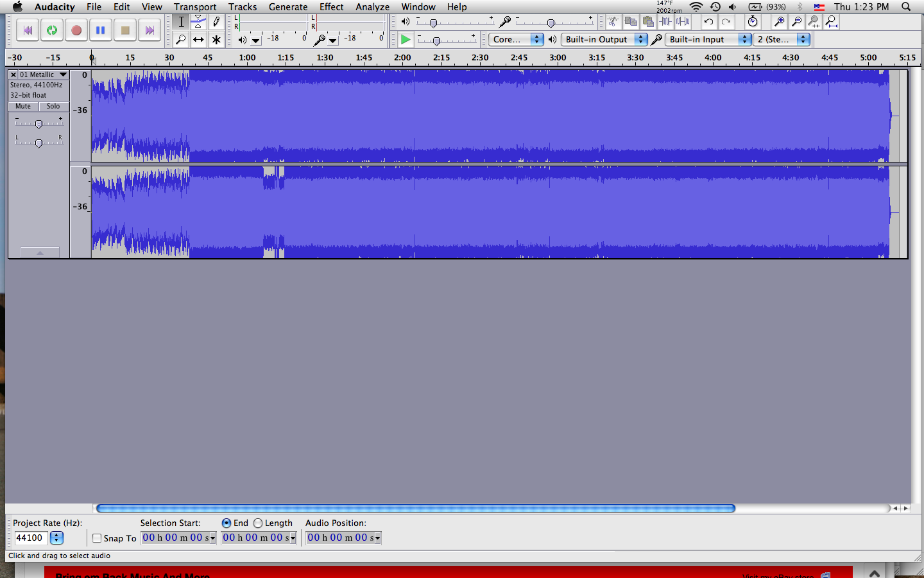The image size is (924, 578).
Task: Select the Length radio button
Action: point(258,523)
